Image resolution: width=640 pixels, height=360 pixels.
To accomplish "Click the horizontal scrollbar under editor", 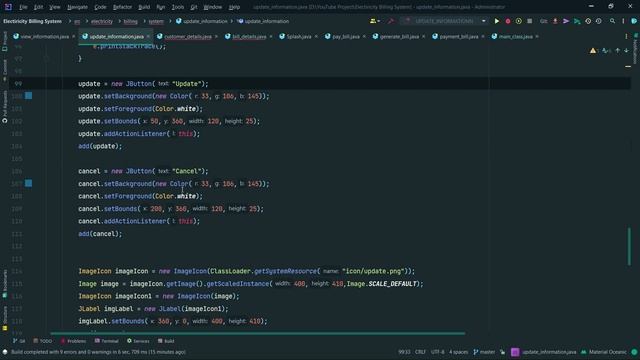I will point(258,333).
